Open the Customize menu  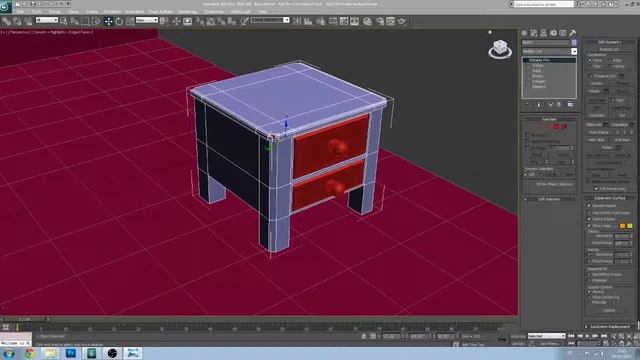pyautogui.click(x=213, y=11)
